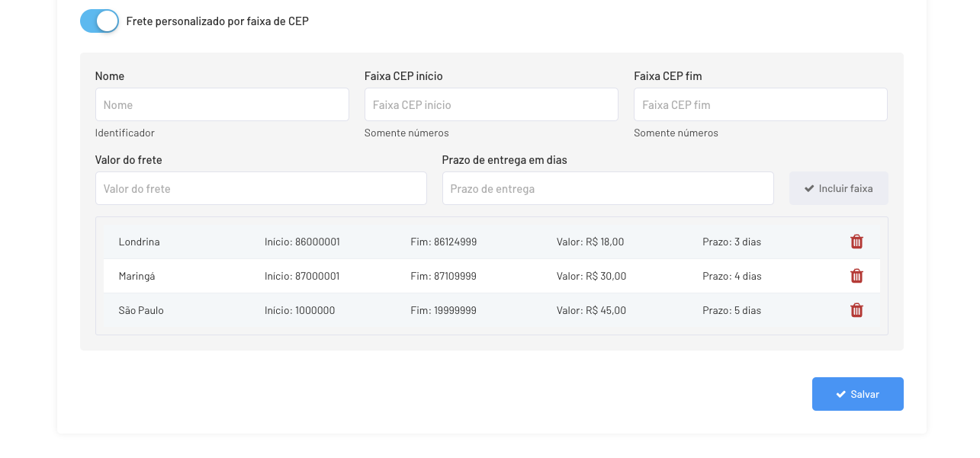Click São Paulo's Valor R$ 45,00 text
980x458 pixels.
coord(591,310)
